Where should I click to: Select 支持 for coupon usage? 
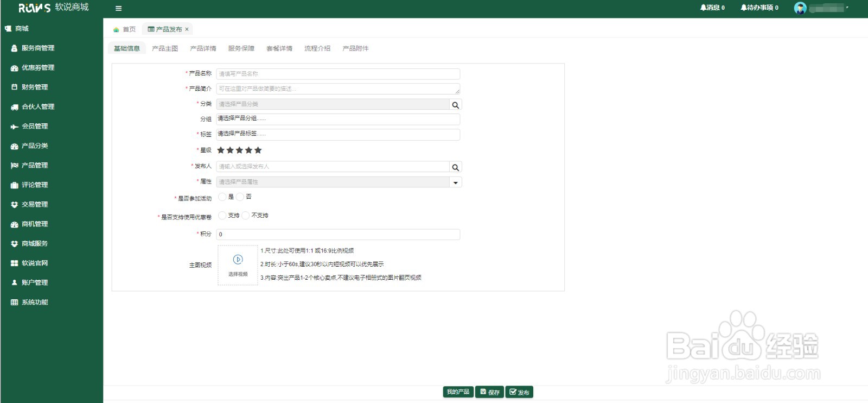222,216
